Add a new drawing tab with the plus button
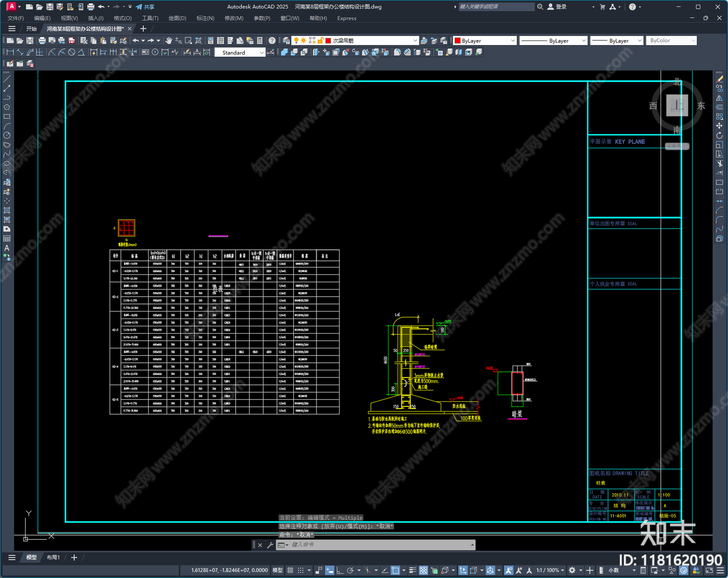 coord(143,29)
